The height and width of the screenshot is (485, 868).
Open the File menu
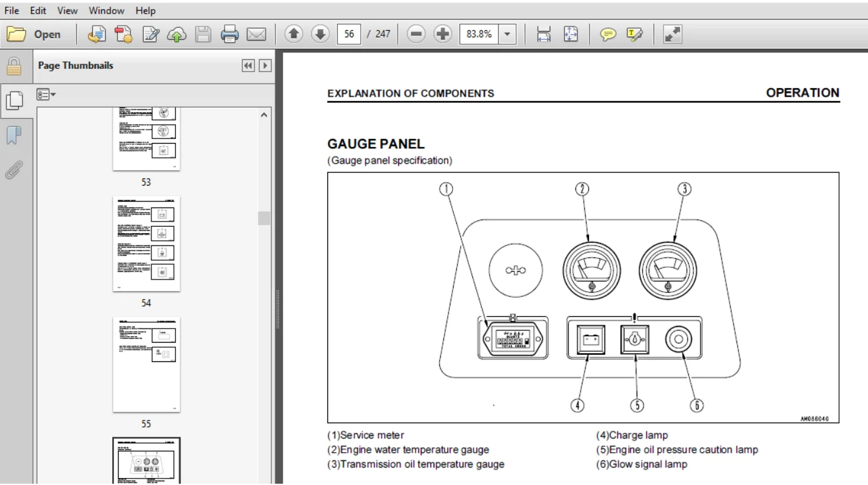coord(12,11)
